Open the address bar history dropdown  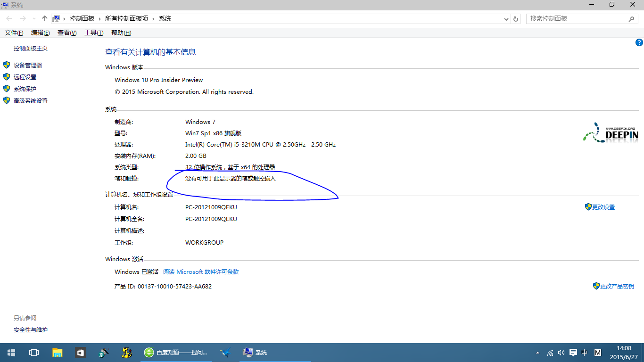pos(506,19)
